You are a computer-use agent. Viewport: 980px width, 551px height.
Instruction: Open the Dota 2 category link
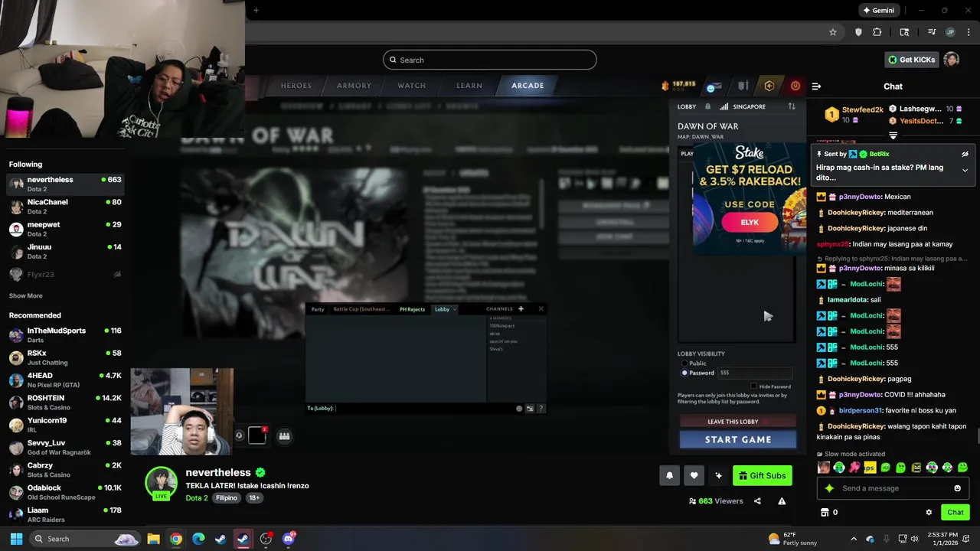(197, 497)
